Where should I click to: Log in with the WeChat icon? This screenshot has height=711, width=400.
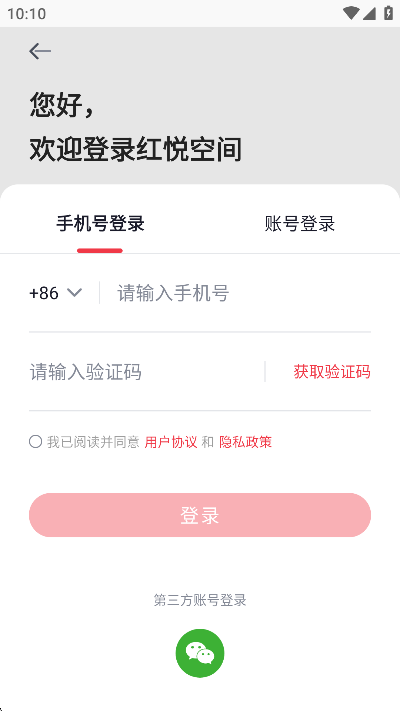tap(200, 653)
